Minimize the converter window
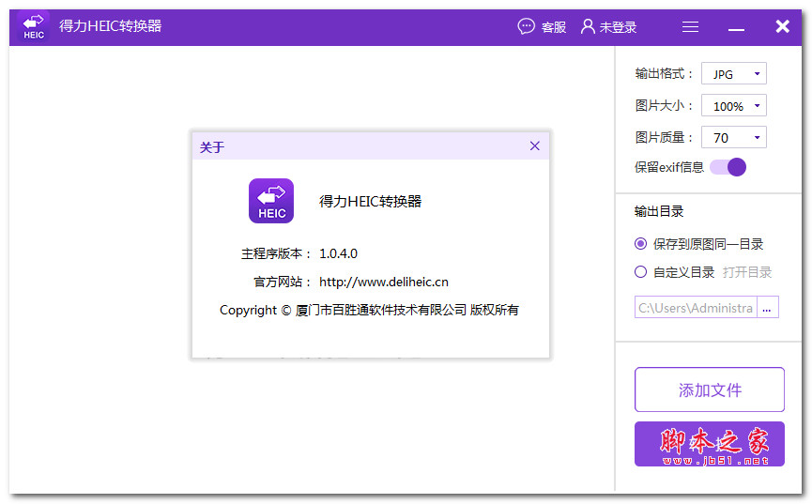This screenshot has width=812, height=504. 736,28
